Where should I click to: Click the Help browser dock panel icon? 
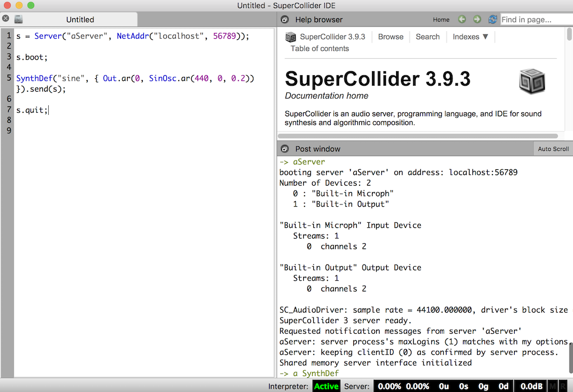284,19
